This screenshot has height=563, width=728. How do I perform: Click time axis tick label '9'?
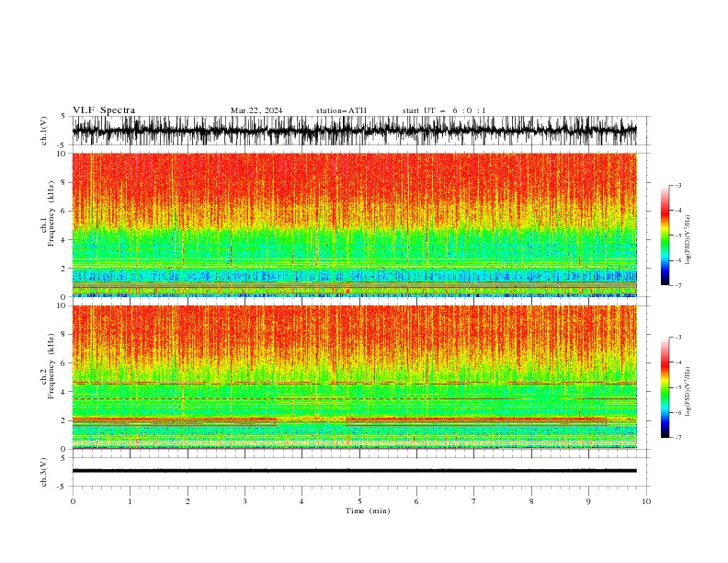tap(588, 501)
